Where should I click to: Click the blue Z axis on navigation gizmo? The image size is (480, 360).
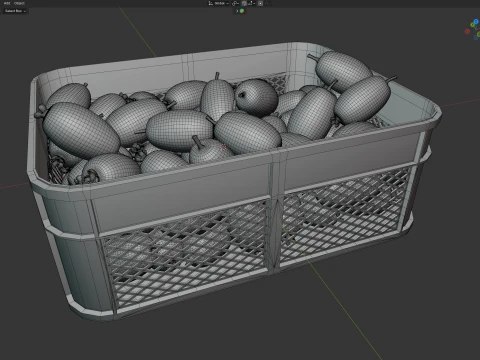[476, 21]
